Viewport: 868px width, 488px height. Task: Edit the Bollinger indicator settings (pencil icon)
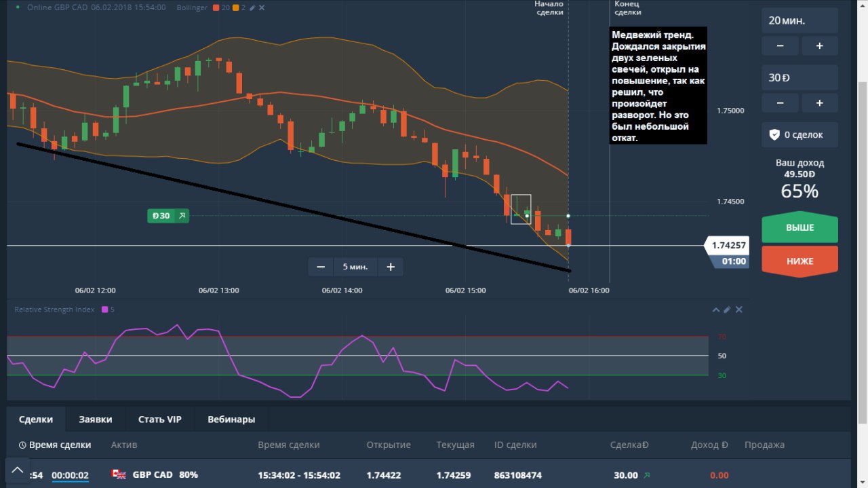click(x=252, y=7)
